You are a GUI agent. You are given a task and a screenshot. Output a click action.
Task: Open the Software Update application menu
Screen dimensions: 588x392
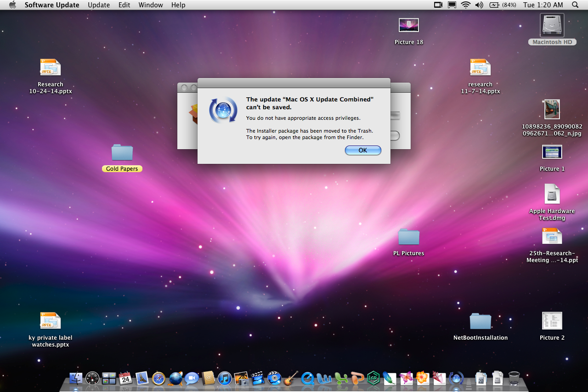52,5
